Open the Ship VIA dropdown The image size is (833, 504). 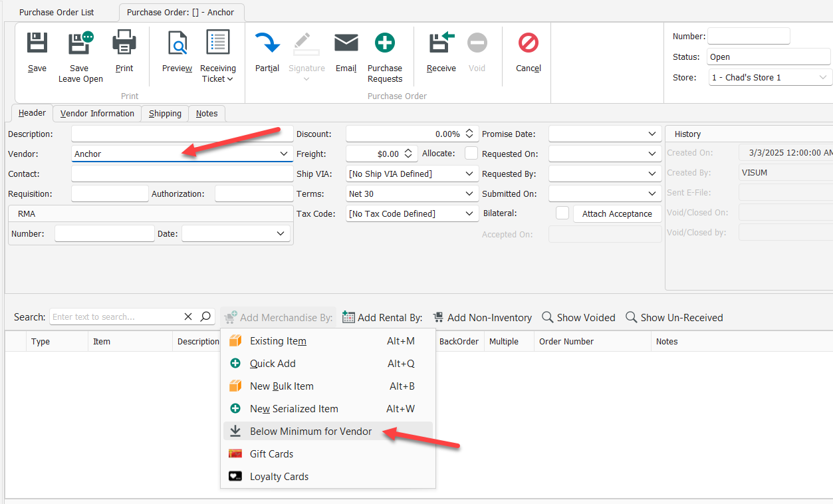469,174
